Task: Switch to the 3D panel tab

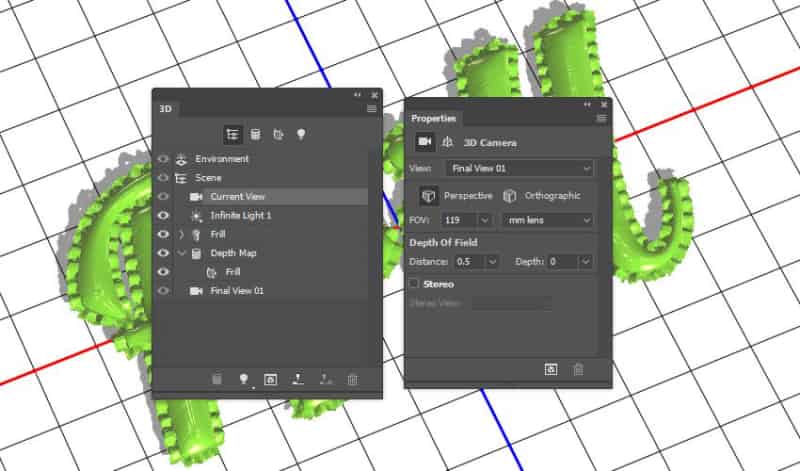Action: pos(165,109)
